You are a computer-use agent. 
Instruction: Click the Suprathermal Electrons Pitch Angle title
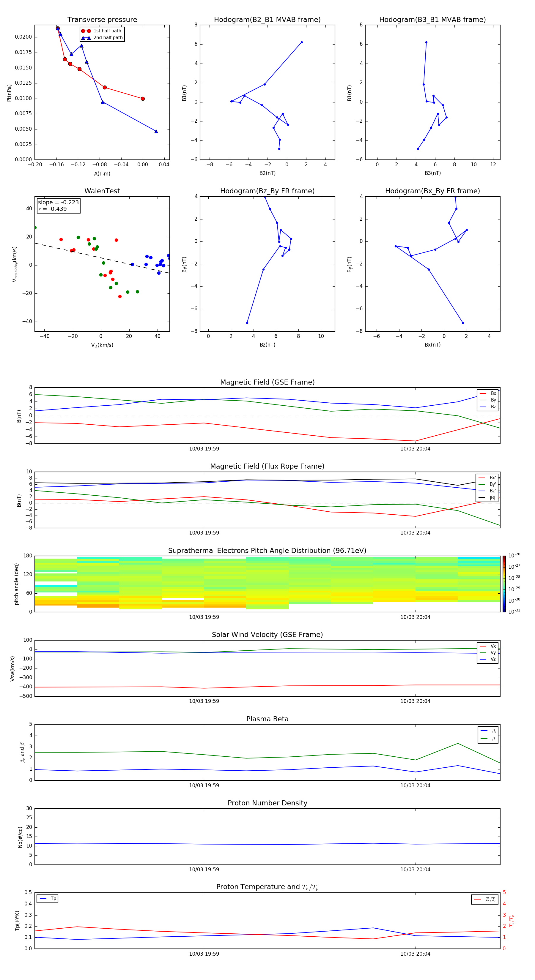[267, 551]
